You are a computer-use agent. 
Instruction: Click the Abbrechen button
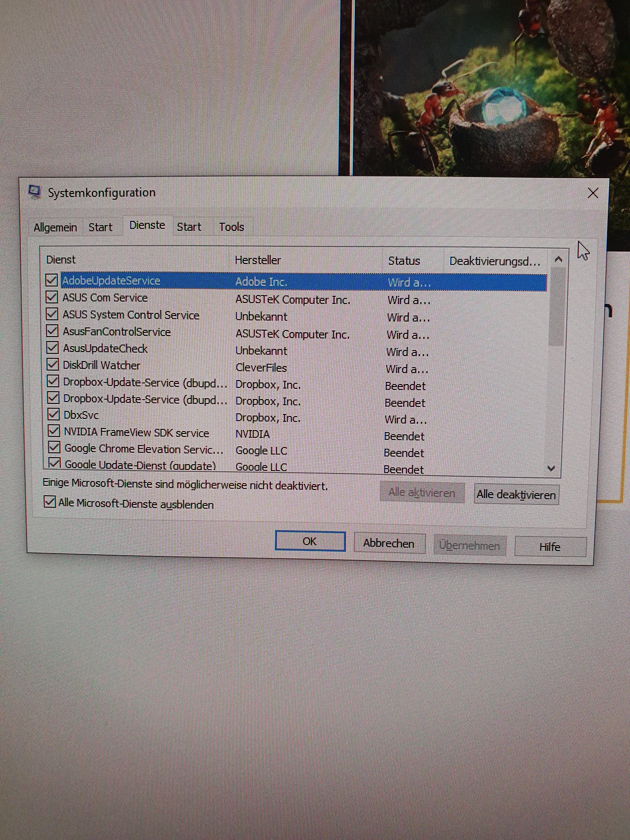(x=389, y=543)
